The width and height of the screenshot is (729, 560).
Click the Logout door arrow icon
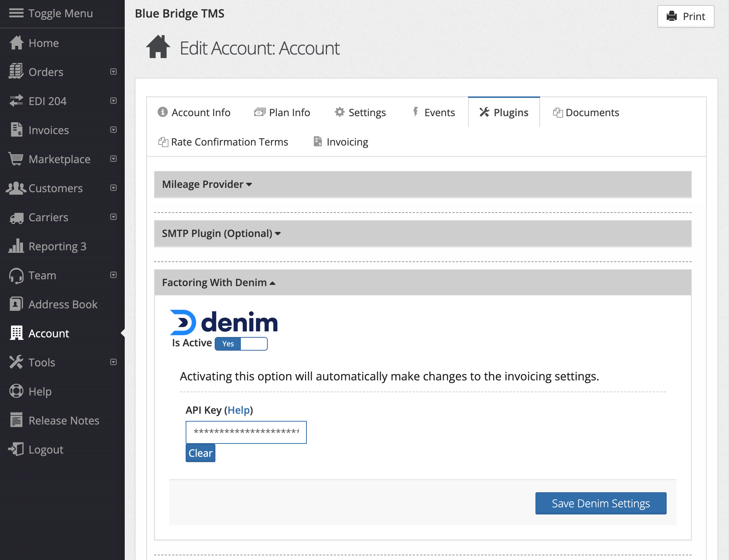[16, 449]
